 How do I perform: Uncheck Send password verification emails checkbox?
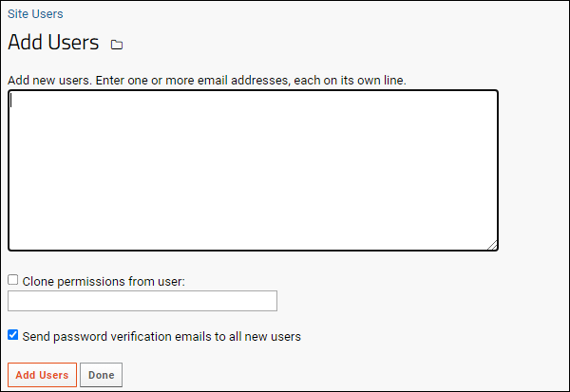click(x=12, y=335)
